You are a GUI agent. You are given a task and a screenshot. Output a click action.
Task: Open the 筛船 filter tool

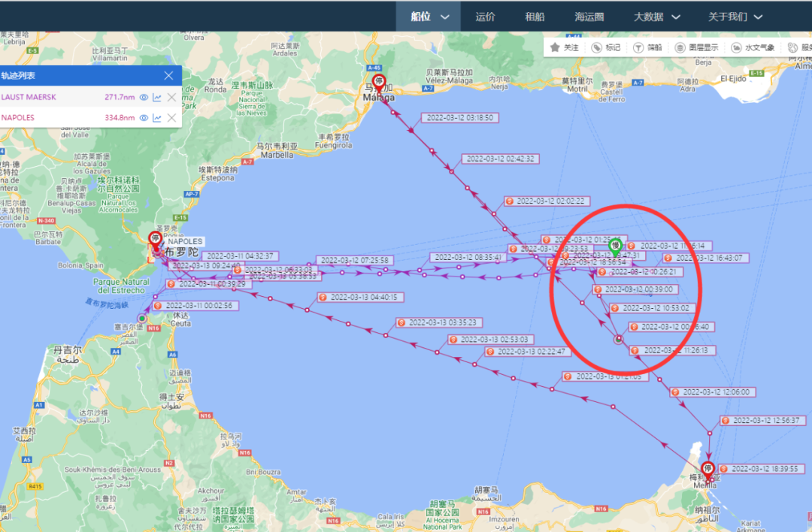coord(647,47)
